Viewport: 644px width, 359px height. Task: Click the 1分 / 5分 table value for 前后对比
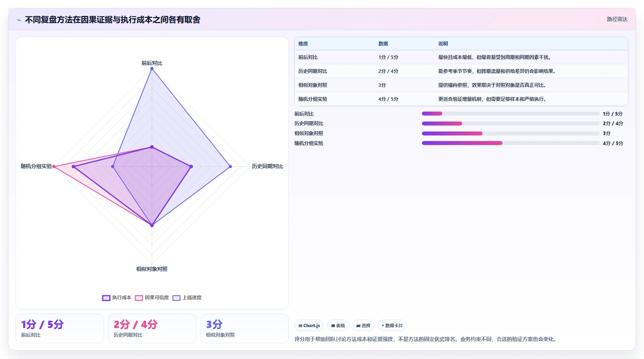(388, 57)
